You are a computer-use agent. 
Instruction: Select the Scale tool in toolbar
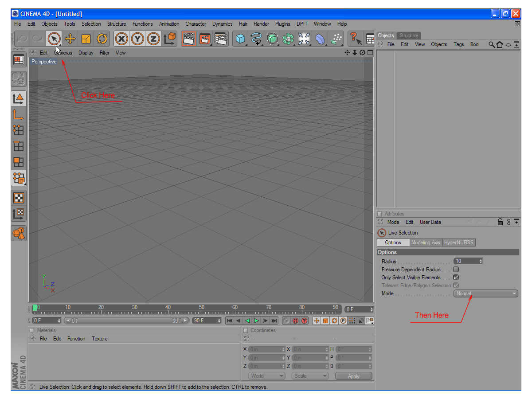(86, 39)
